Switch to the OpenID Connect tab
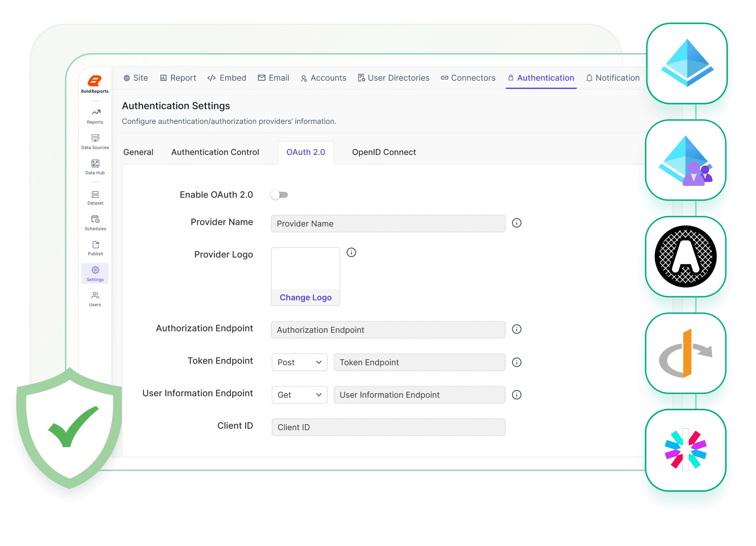The width and height of the screenshot is (756, 546). 384,152
